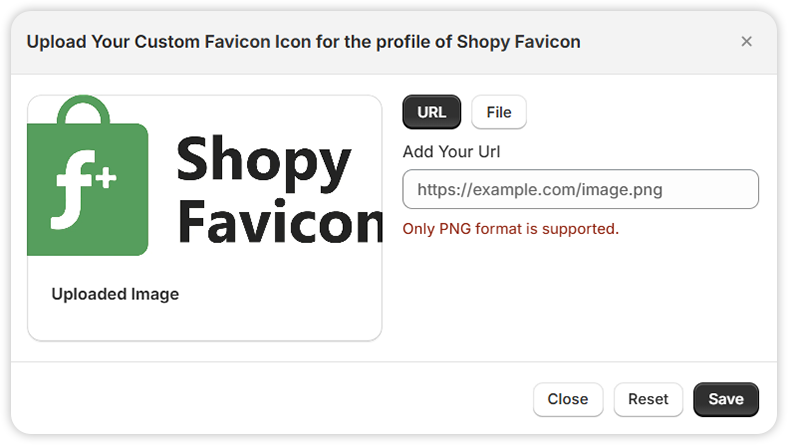Click the white f letter on the bag

72,190
